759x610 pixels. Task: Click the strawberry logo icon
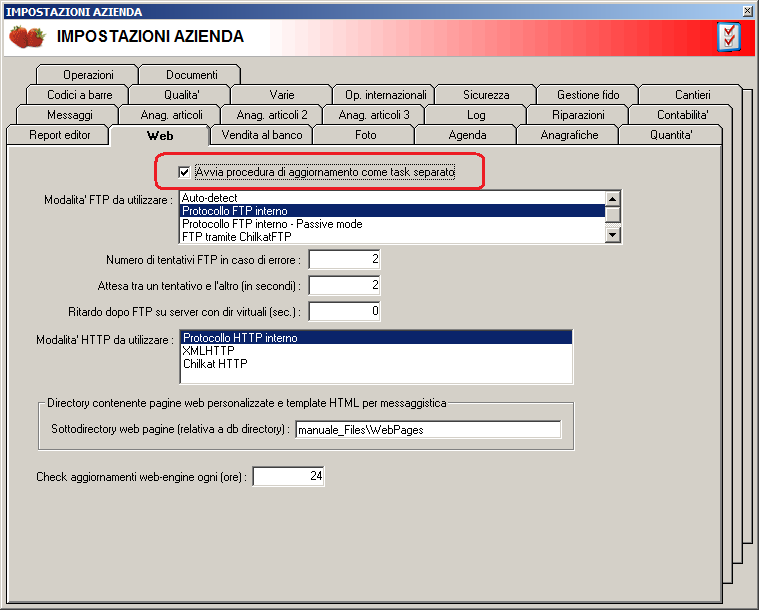(27, 37)
